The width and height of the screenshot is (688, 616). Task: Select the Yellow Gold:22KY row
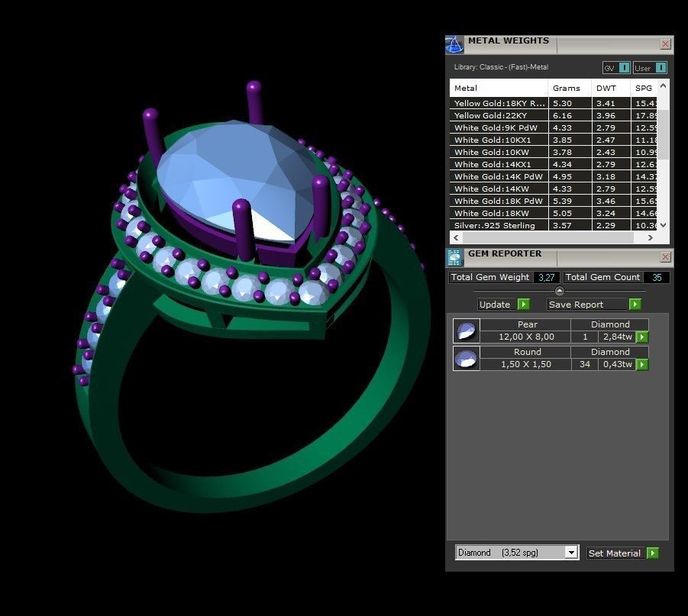point(554,115)
